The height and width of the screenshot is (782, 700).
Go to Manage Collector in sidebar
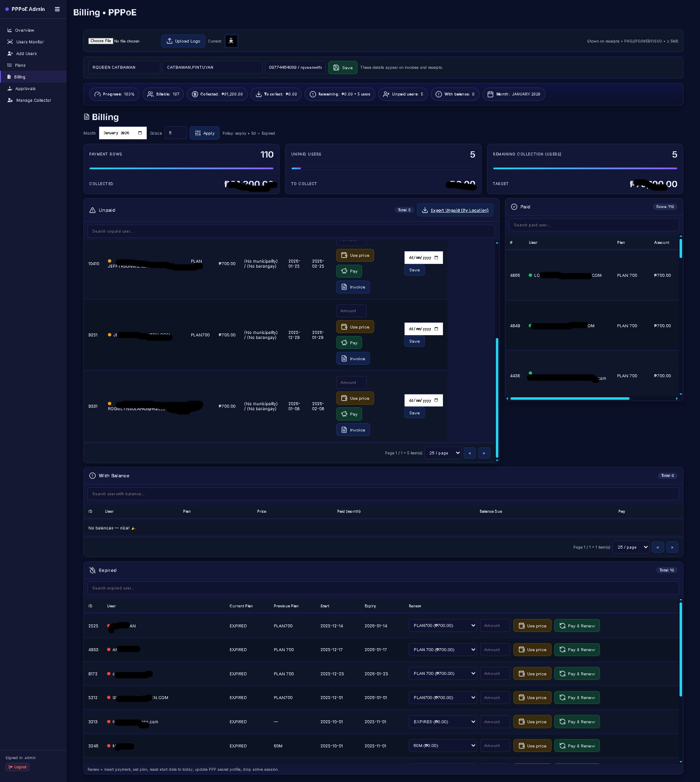pyautogui.click(x=33, y=100)
